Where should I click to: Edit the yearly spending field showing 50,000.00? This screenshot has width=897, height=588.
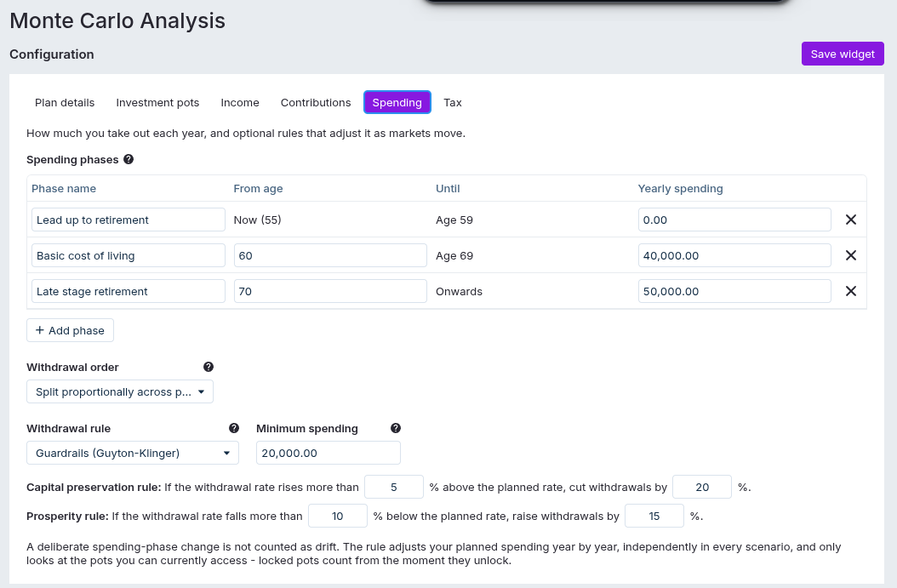(734, 291)
